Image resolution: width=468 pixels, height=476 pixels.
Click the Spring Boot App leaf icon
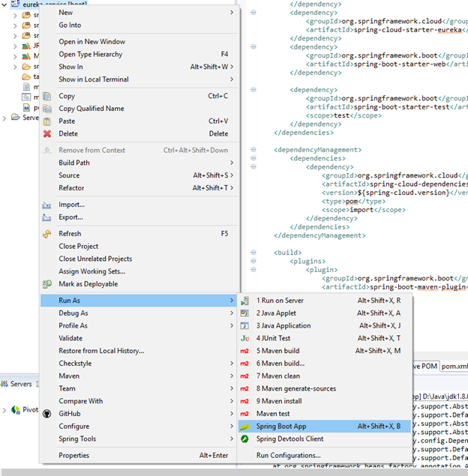(244, 427)
